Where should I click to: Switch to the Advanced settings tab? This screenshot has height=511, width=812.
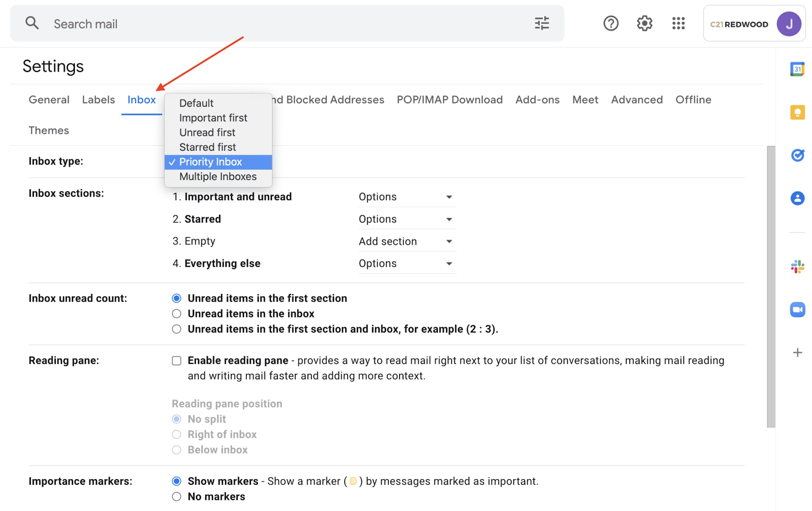[636, 100]
